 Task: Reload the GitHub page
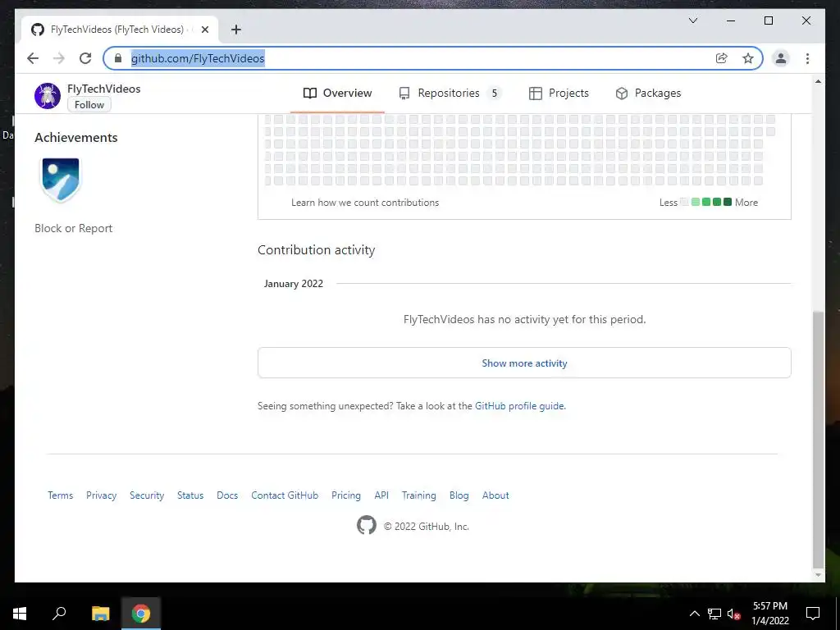click(x=85, y=58)
